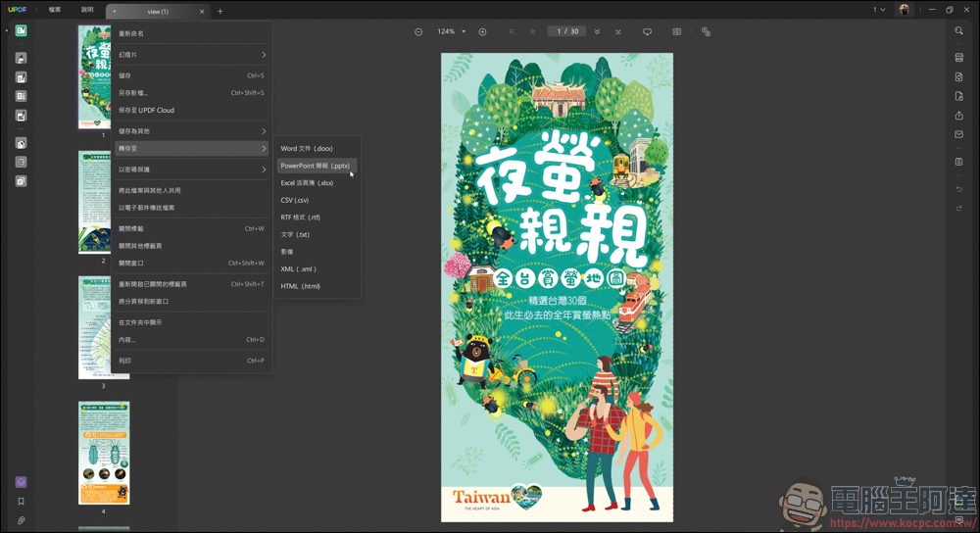Click the user avatar in title bar
This screenshot has height=533, width=980.
pyautogui.click(x=904, y=10)
